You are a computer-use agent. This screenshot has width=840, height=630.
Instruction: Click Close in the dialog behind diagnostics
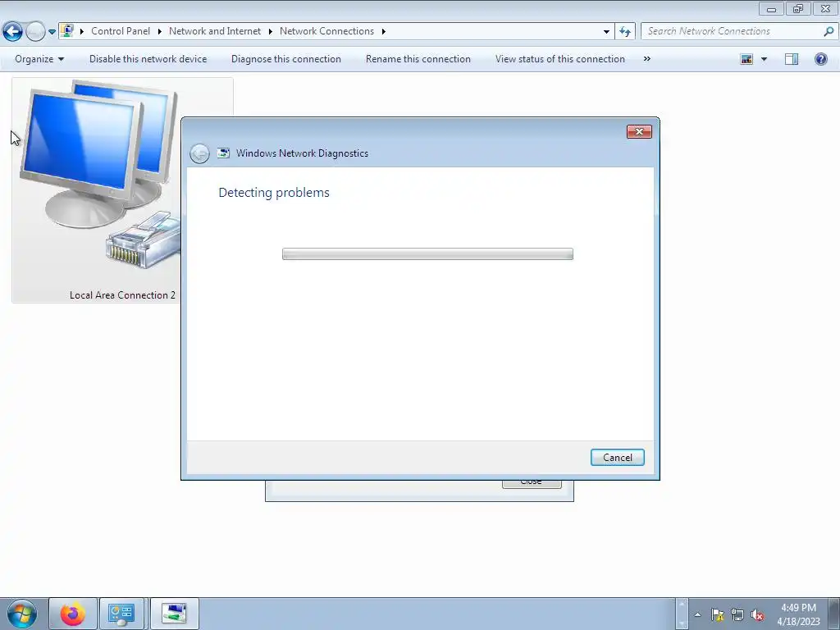point(532,484)
